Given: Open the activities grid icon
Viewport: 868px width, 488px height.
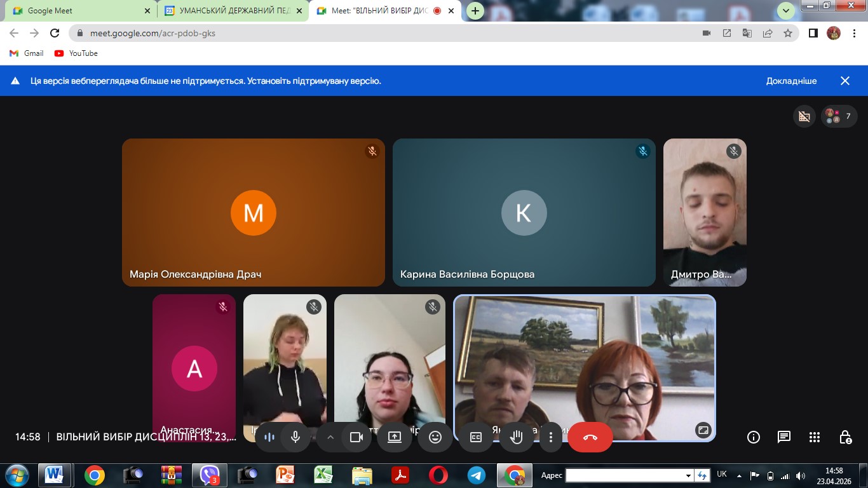Looking at the screenshot, I should coord(815,437).
